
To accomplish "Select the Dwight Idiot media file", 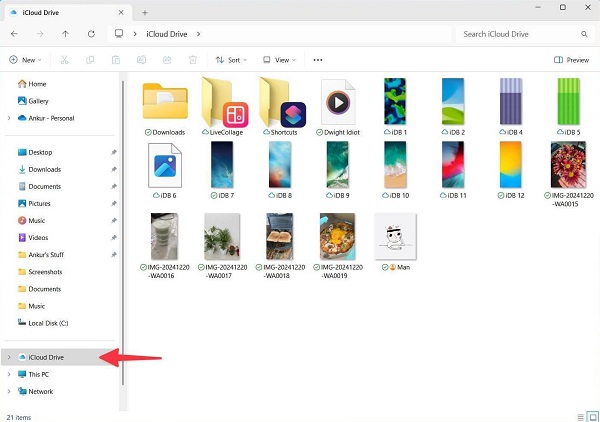I will [338, 102].
